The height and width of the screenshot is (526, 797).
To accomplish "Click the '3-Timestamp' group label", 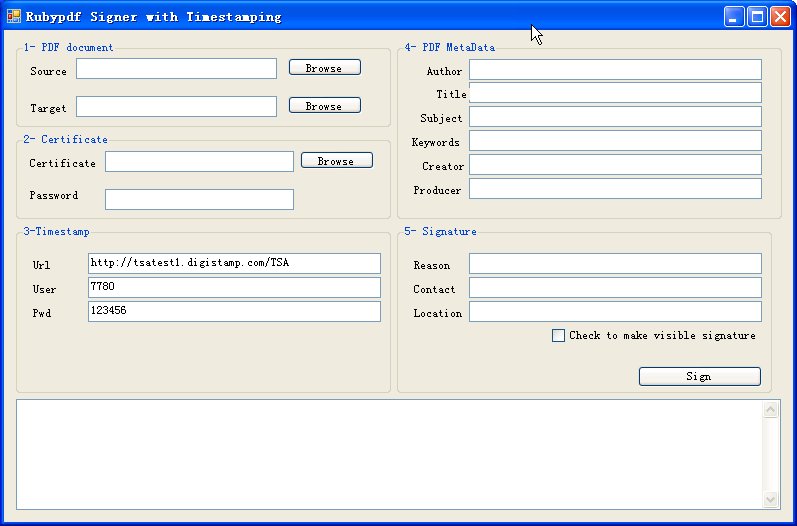I will 57,231.
